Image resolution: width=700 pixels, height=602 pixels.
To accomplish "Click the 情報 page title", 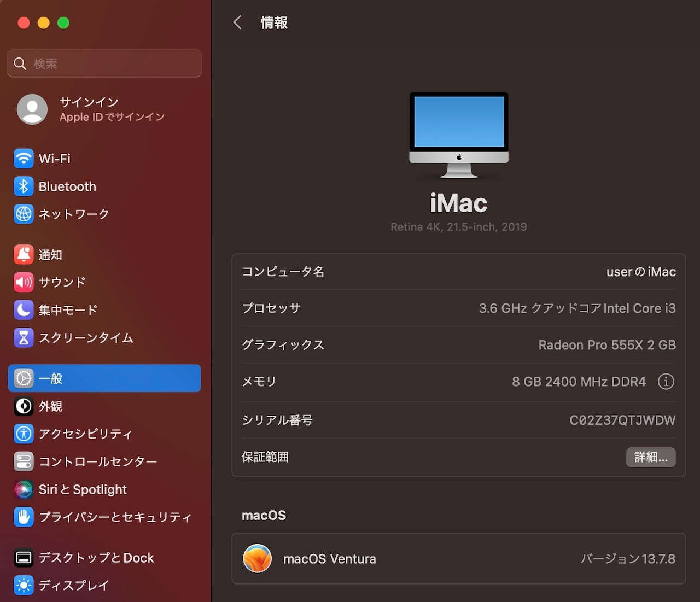I will [x=274, y=22].
